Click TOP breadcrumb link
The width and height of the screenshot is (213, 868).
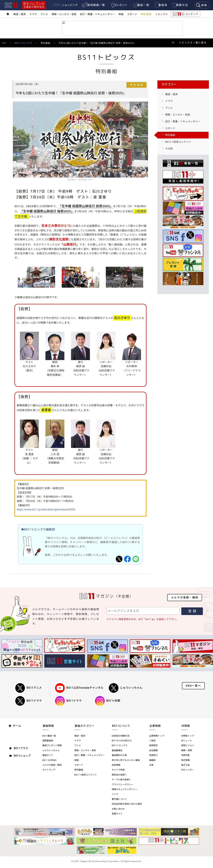coord(4,43)
